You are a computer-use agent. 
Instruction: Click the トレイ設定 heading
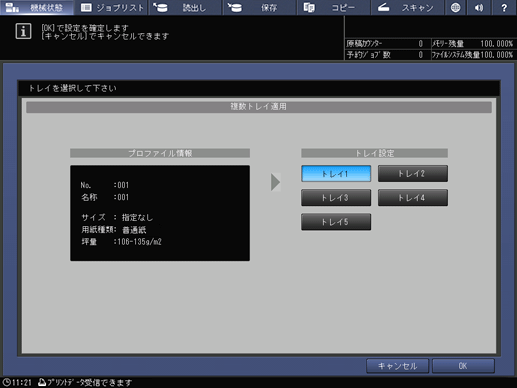374,153
